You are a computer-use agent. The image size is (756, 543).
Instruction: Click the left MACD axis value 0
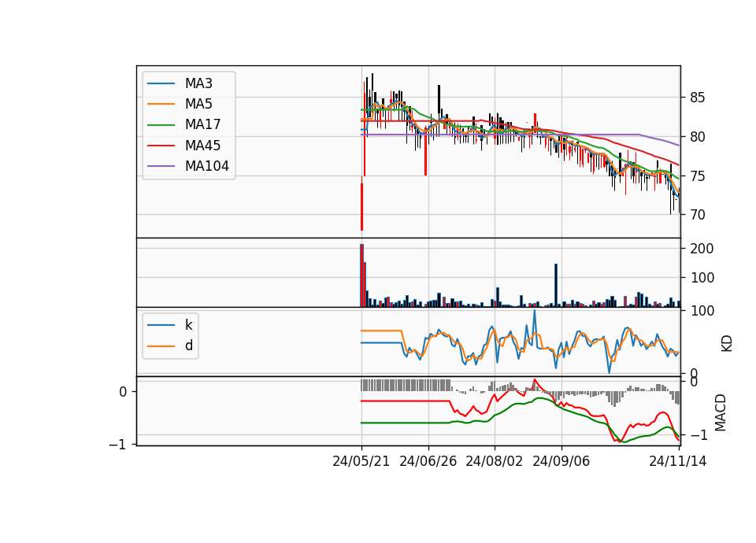point(123,392)
